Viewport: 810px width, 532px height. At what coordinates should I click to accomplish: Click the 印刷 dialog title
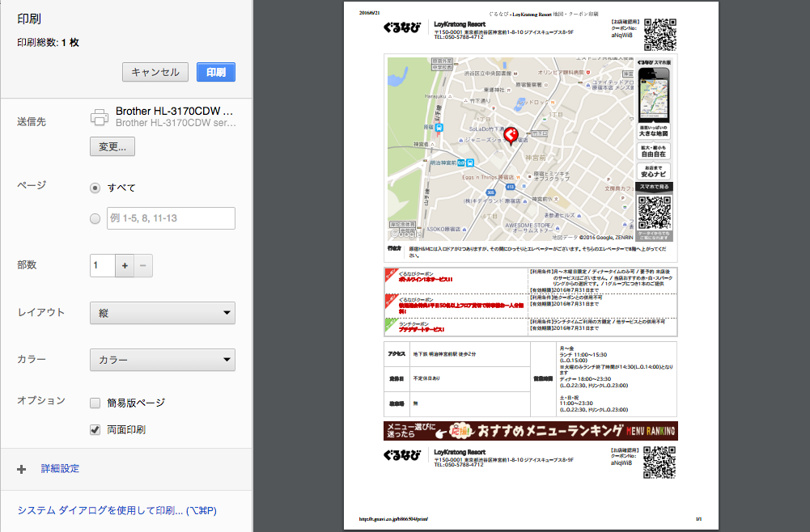[x=29, y=19]
